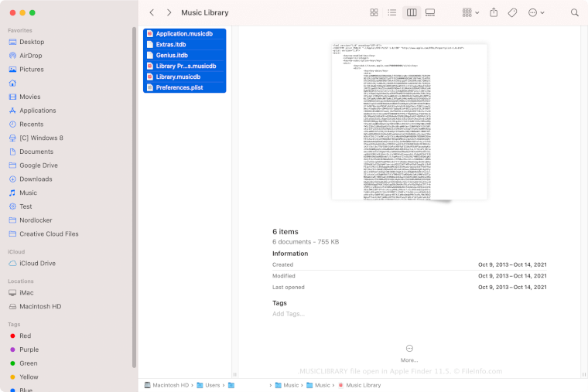The image size is (588, 392).
Task: Switch to icon grid view
Action: tap(374, 12)
